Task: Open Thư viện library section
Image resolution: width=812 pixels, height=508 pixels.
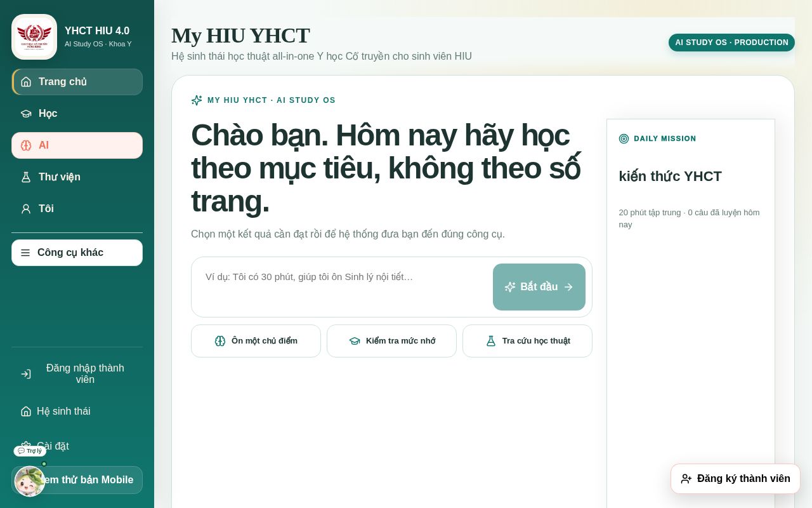Action: (x=77, y=177)
